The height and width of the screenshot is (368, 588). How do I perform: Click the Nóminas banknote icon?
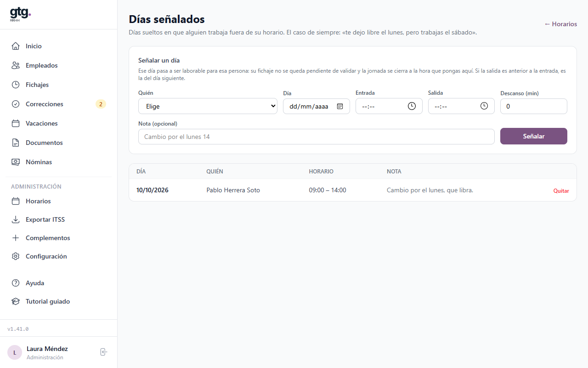(x=16, y=162)
